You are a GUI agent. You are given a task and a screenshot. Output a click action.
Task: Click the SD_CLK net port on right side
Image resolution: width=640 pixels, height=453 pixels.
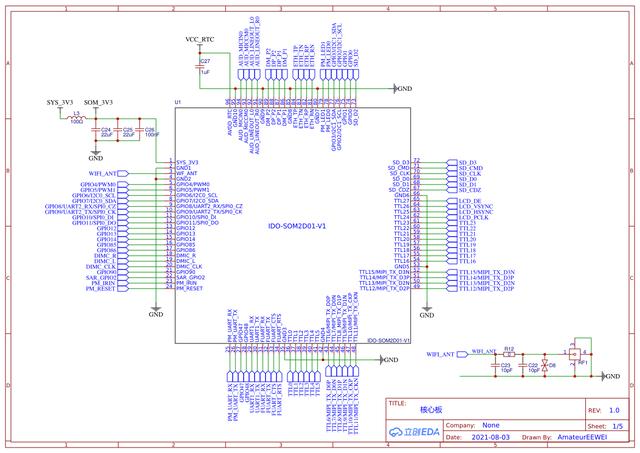(x=464, y=173)
